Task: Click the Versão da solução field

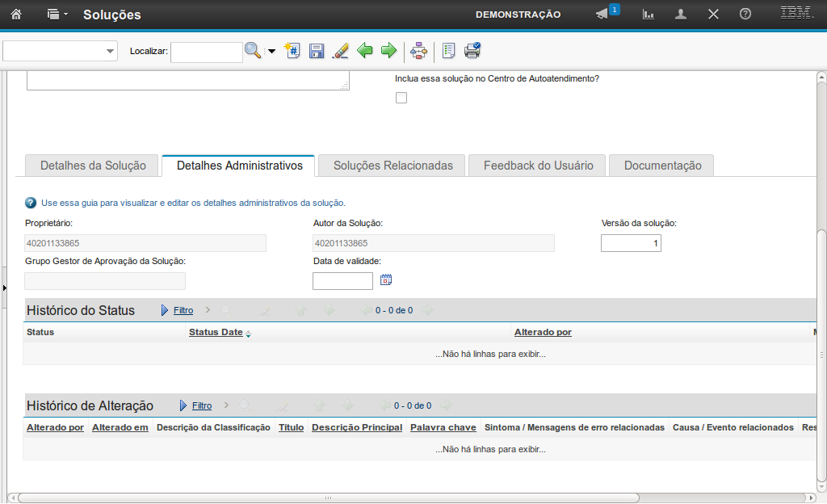Action: click(631, 243)
